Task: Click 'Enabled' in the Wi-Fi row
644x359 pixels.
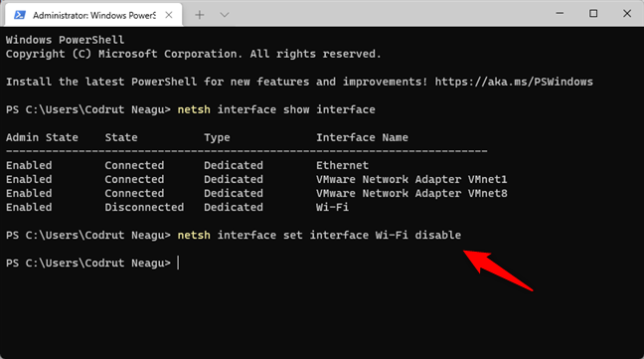Action: 29,208
